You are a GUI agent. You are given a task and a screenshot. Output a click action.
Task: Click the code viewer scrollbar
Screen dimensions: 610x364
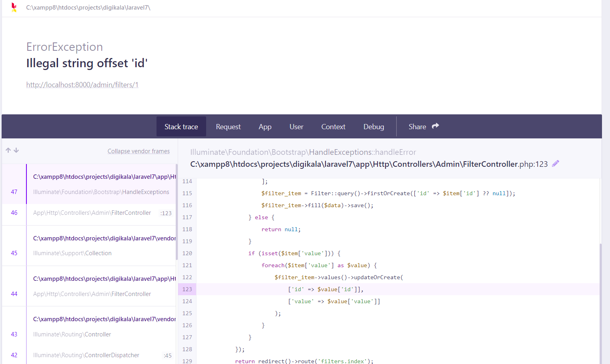point(600,304)
